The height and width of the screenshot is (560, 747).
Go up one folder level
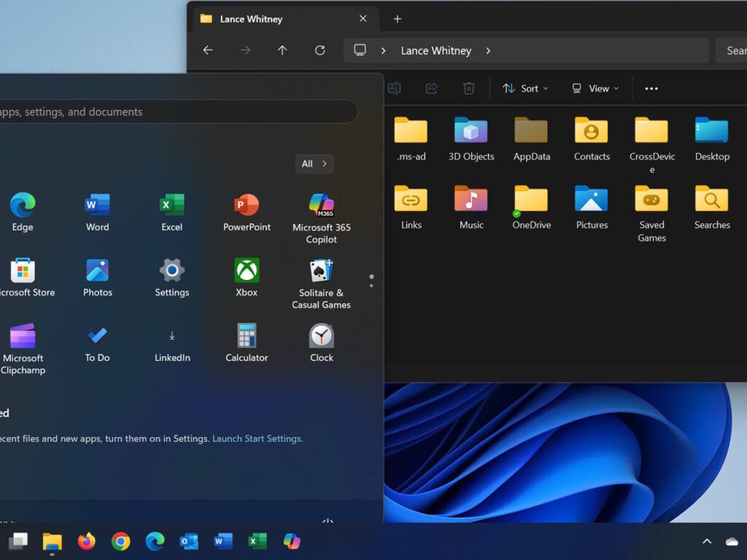pos(282,50)
